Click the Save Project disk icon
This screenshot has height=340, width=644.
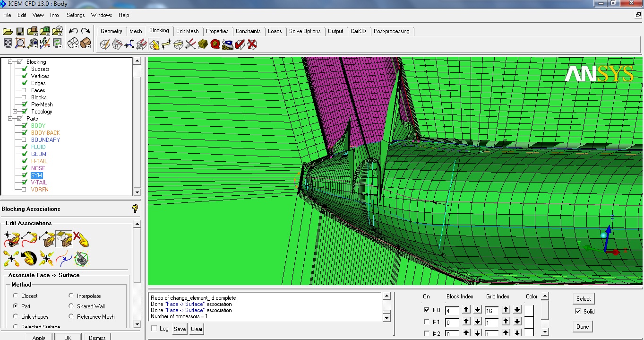(x=20, y=32)
